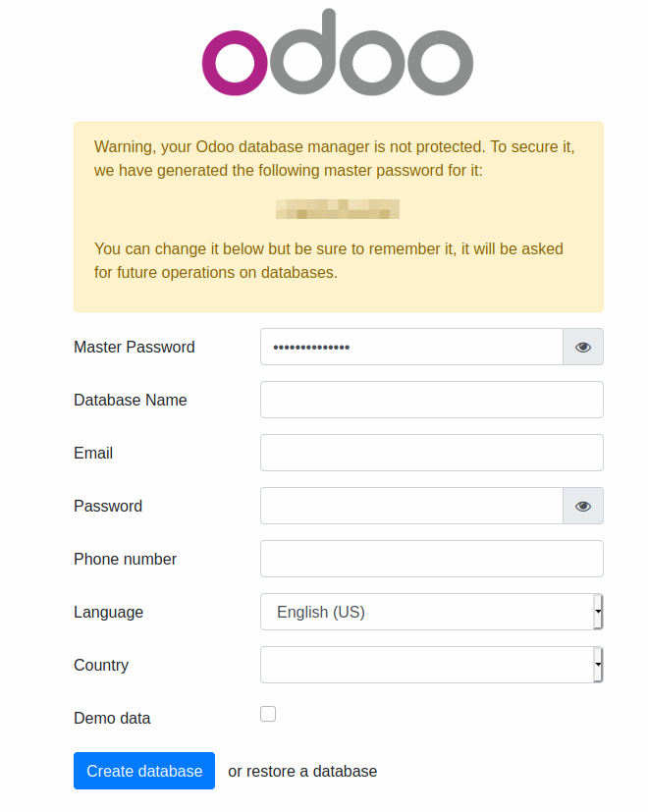Follow the "or restore a database" link
Image resolution: width=648 pixels, height=812 pixels.
click(302, 772)
